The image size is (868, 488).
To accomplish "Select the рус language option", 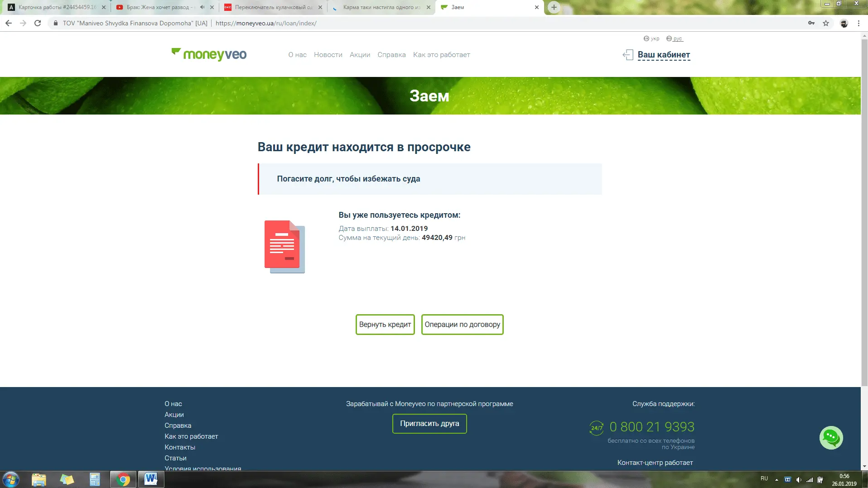I will 675,38.
